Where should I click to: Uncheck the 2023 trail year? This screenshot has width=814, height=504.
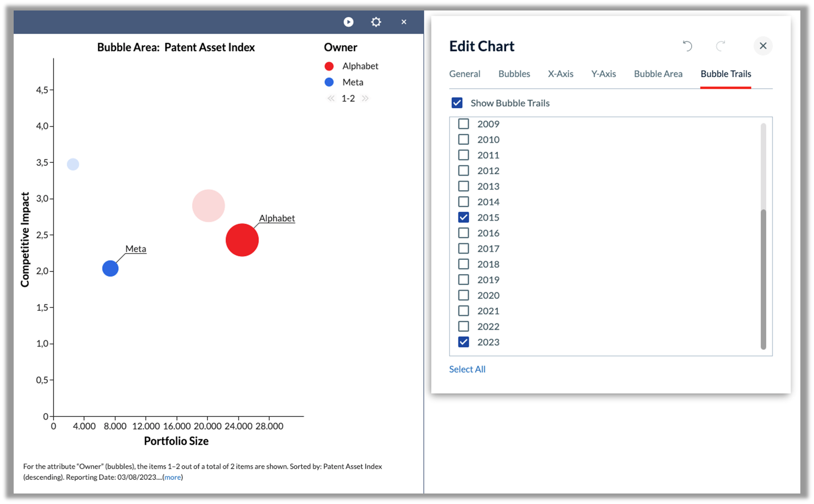[464, 342]
